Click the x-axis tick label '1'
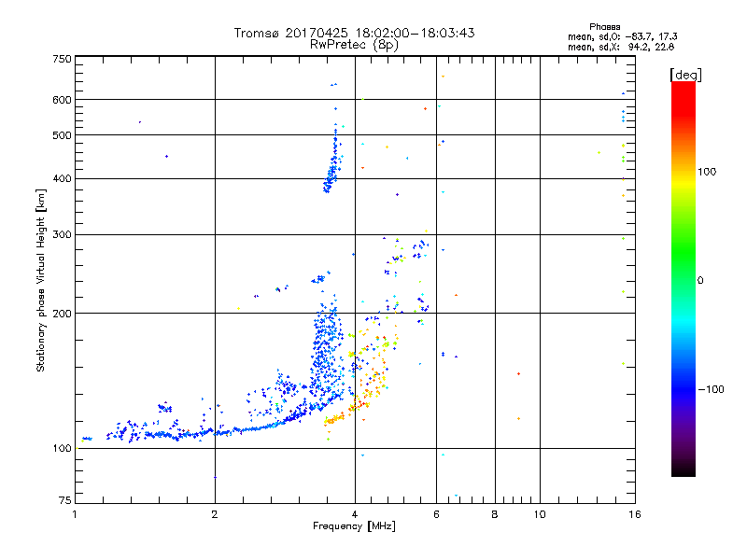Screen dimensions: 747x560 tap(75, 514)
